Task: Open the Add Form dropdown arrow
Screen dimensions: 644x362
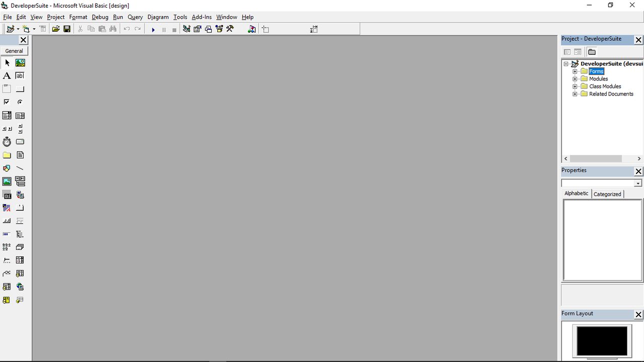Action: 34,29
